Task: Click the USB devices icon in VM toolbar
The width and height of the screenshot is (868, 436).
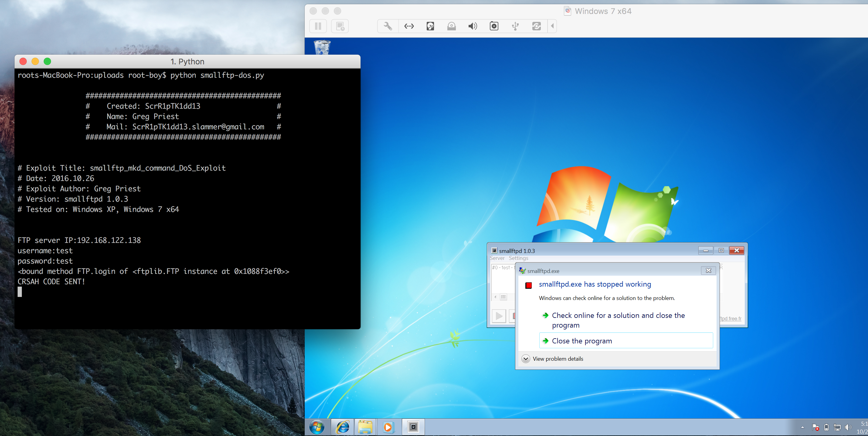Action: [x=515, y=26]
